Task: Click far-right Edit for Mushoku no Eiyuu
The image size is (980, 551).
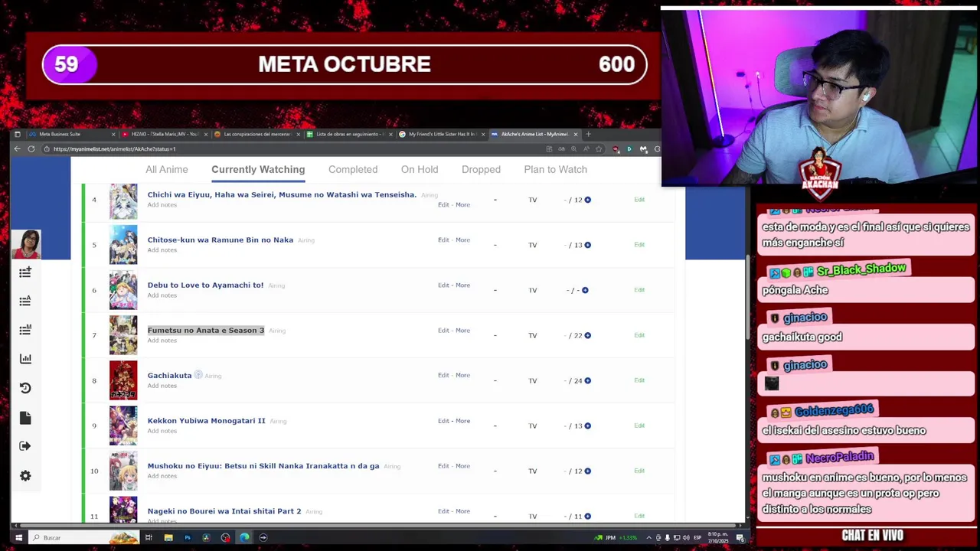Action: pos(639,471)
